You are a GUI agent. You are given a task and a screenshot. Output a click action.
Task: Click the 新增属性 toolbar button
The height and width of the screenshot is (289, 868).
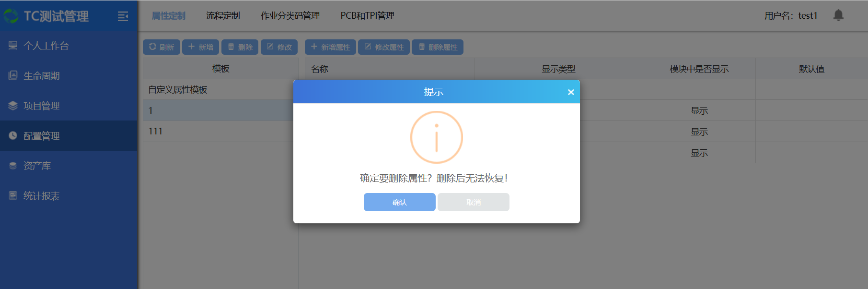point(330,47)
